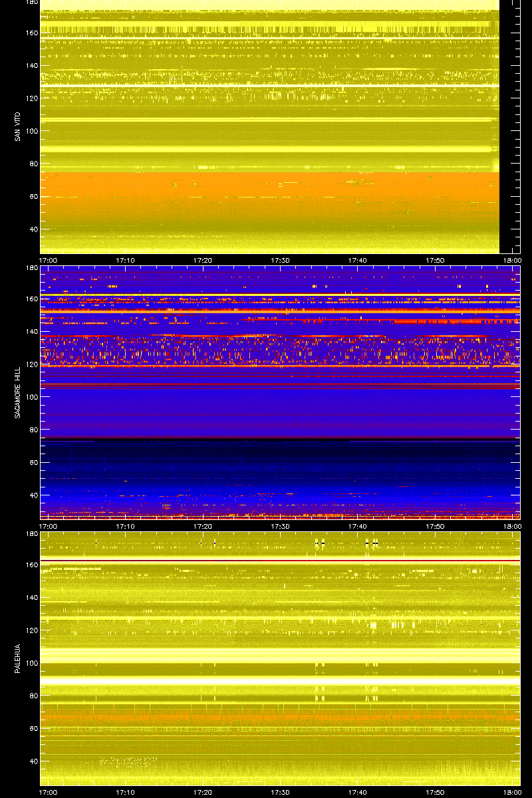Select 18:00 tick under San Vito panel
This screenshot has width=532, height=798.
click(x=512, y=260)
